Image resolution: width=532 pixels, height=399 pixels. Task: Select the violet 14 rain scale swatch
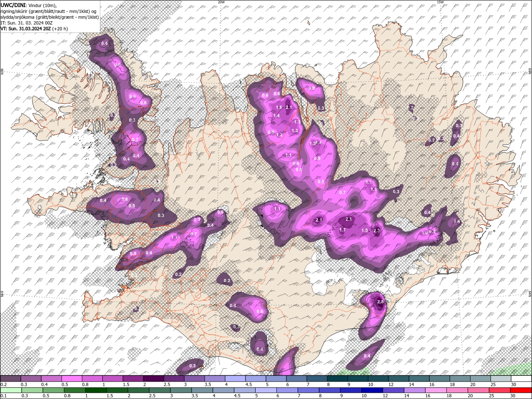414,390
